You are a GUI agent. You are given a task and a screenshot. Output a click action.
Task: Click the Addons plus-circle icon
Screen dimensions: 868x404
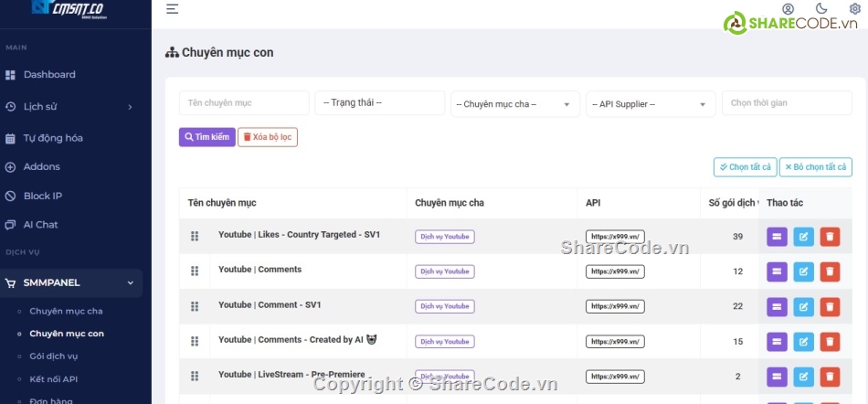[x=10, y=167]
